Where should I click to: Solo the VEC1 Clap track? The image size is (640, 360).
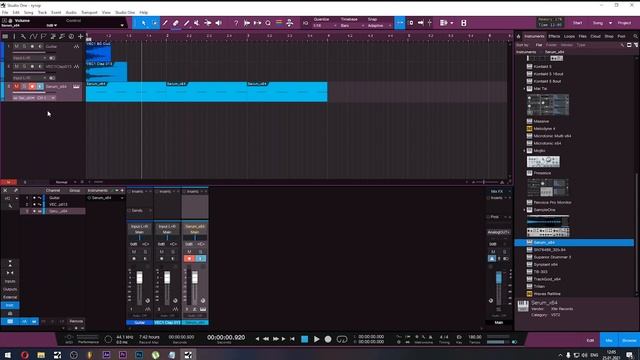[24, 67]
